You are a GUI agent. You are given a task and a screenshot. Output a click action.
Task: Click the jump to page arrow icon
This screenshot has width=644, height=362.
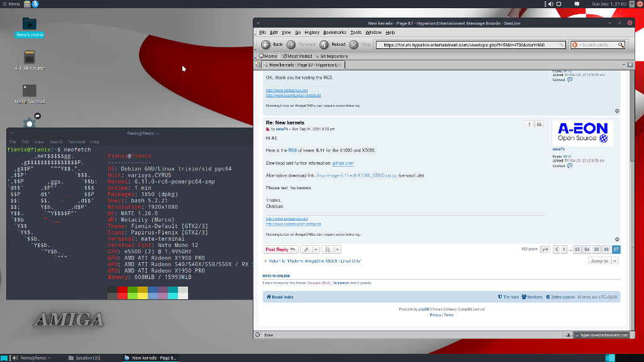click(x=545, y=250)
